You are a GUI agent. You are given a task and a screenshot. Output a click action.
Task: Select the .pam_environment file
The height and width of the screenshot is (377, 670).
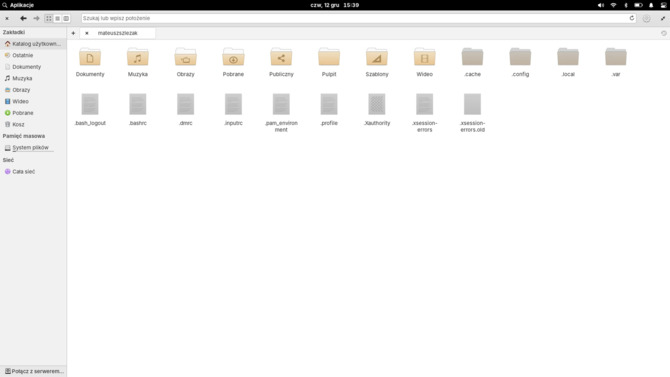coord(281,104)
